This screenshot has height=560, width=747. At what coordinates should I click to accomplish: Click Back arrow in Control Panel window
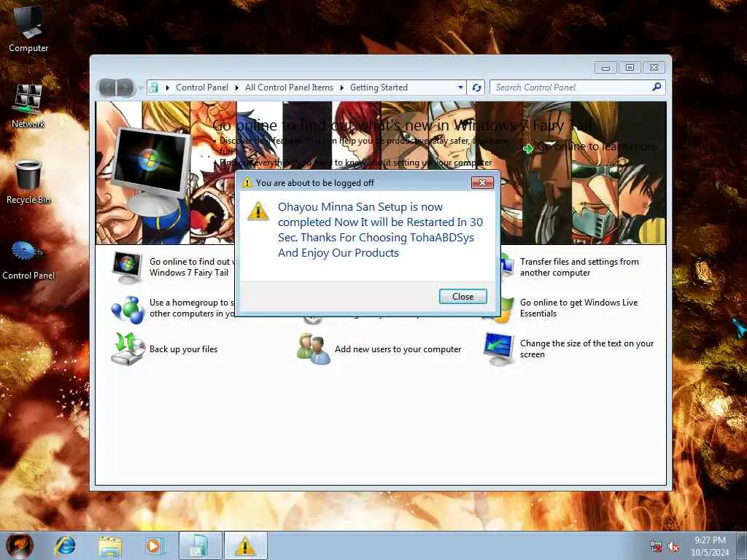[x=108, y=87]
